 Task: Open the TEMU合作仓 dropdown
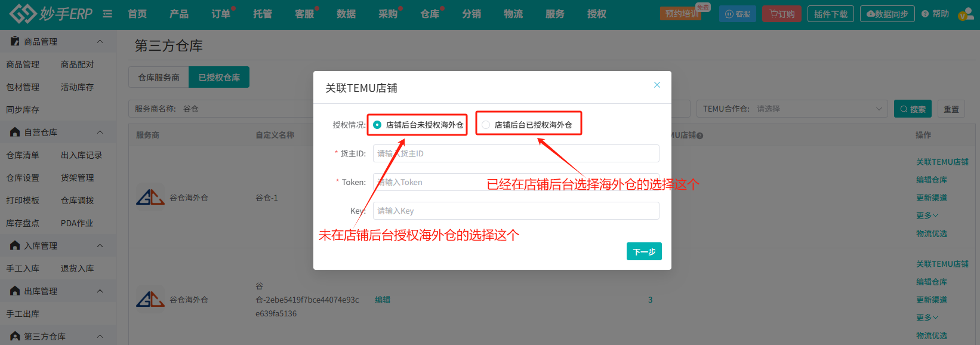click(x=791, y=109)
